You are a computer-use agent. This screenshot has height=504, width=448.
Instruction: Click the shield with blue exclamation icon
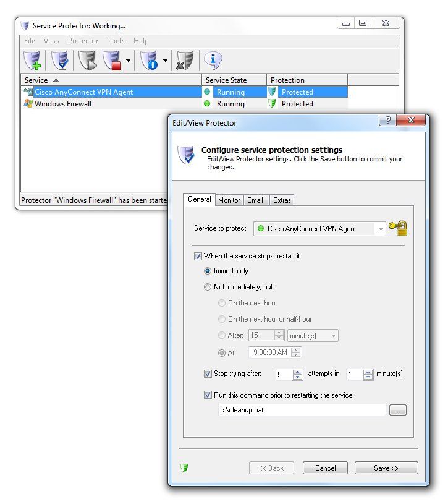(149, 61)
